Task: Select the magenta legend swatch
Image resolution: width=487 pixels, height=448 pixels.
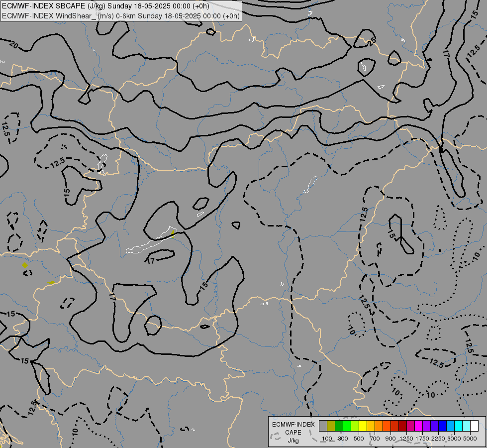Action: (419, 426)
